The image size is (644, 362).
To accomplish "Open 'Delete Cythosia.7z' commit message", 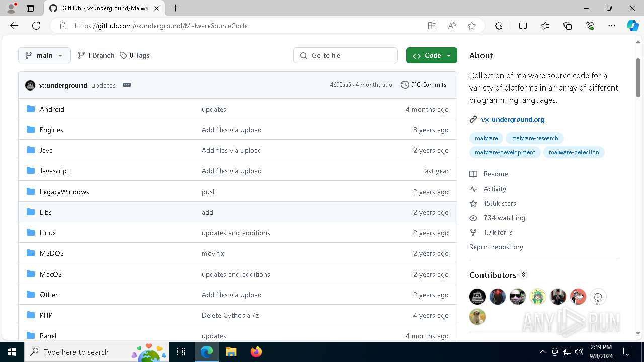I will [230, 315].
